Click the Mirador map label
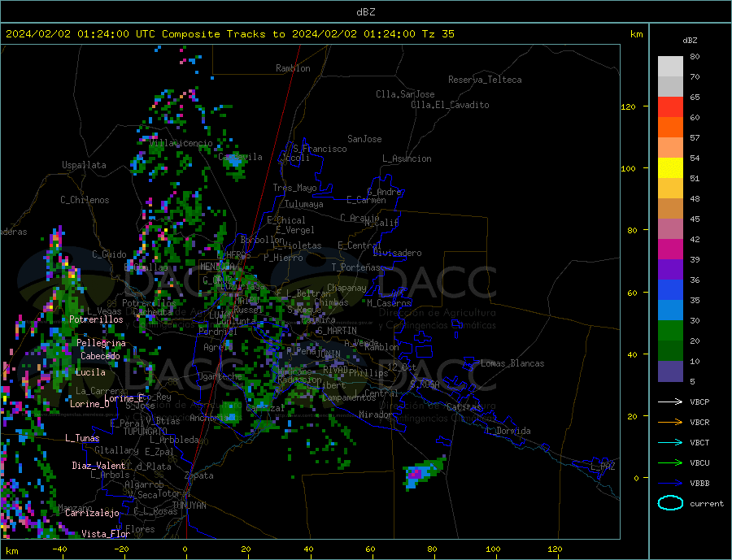732x560 pixels. point(377,415)
